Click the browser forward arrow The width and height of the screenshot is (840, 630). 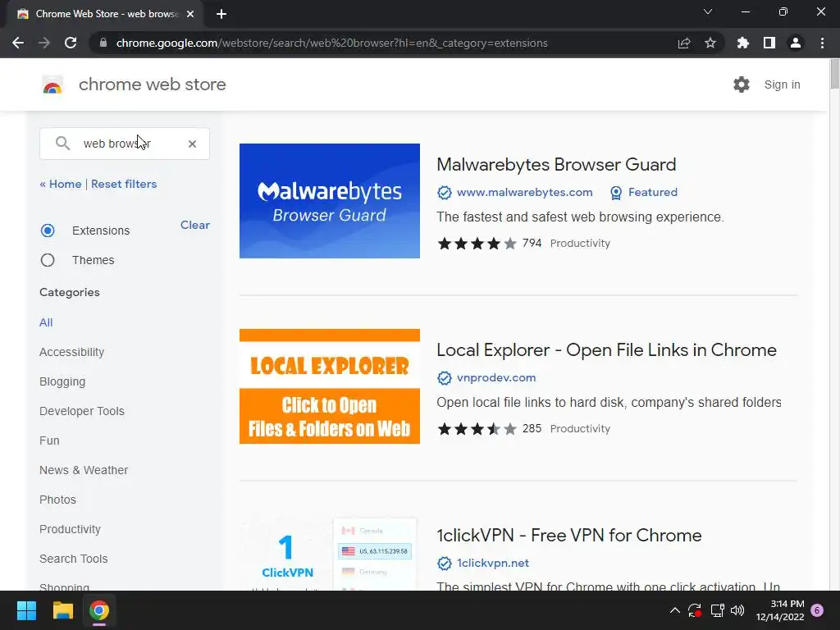[44, 43]
